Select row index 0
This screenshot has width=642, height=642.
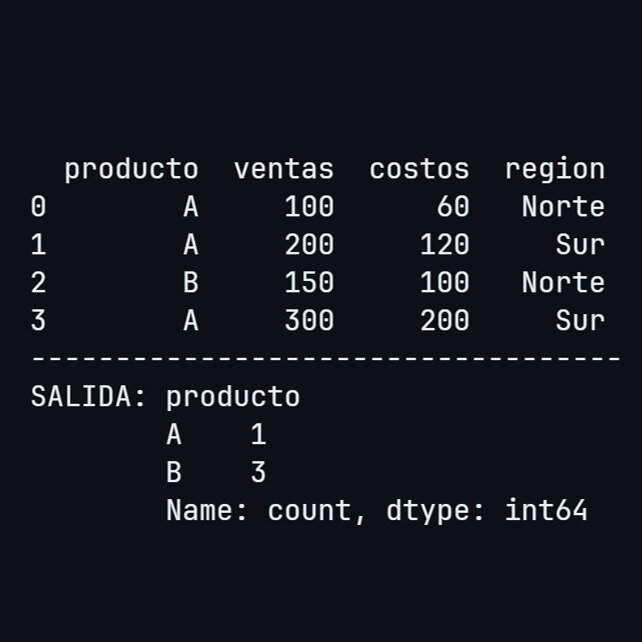[x=38, y=206]
